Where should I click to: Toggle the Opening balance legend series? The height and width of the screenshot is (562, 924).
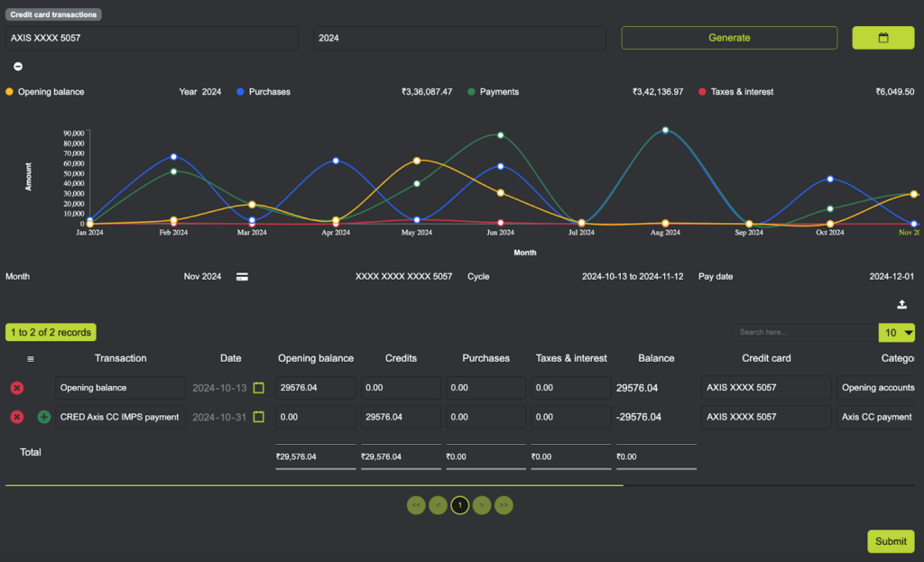click(45, 92)
